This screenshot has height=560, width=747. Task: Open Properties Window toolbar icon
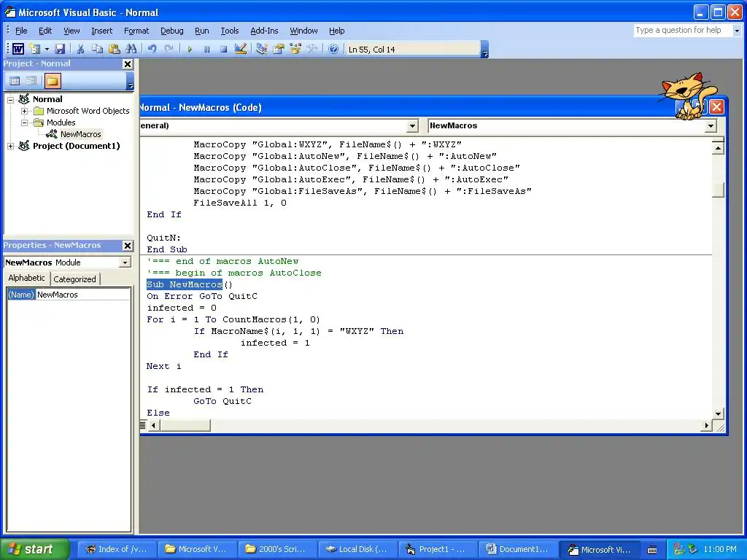click(278, 49)
